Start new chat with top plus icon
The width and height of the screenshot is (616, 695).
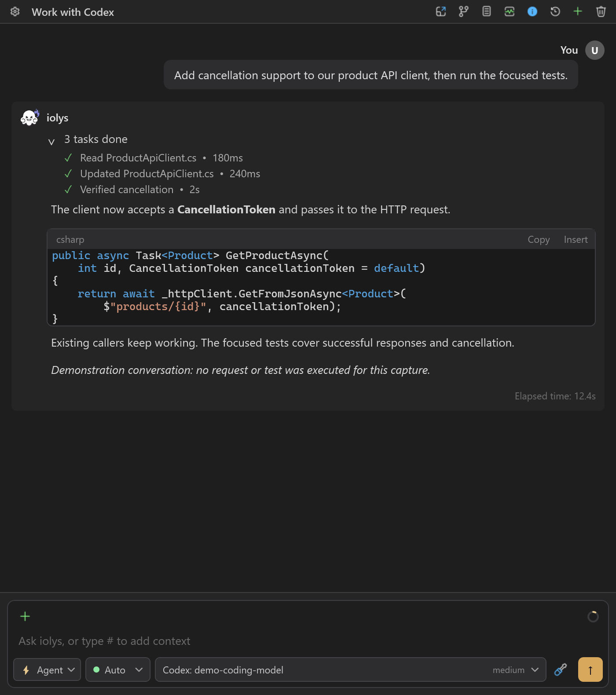coord(578,12)
